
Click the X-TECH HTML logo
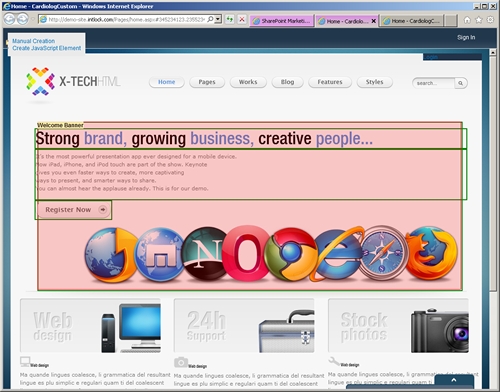click(73, 81)
